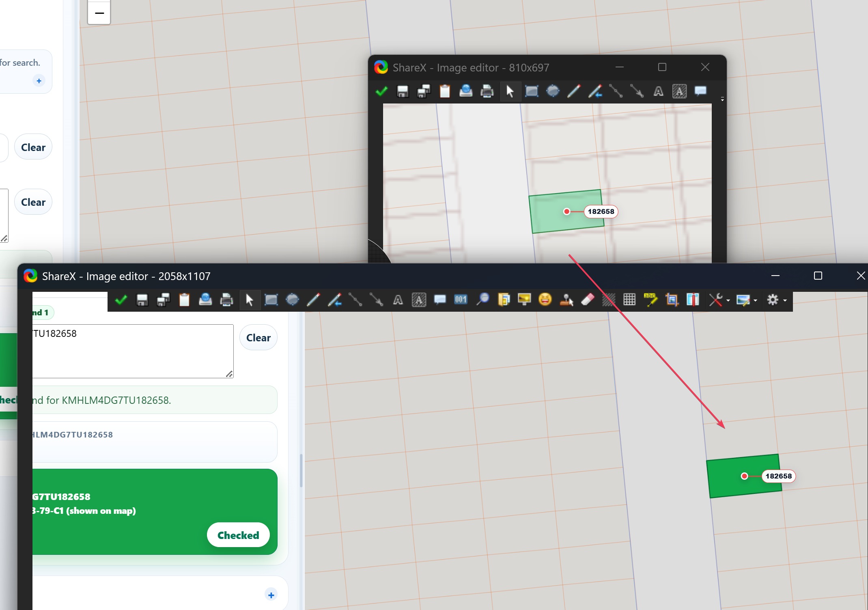Click plus icon below the green card
Image resolution: width=868 pixels, height=610 pixels.
coord(271,595)
